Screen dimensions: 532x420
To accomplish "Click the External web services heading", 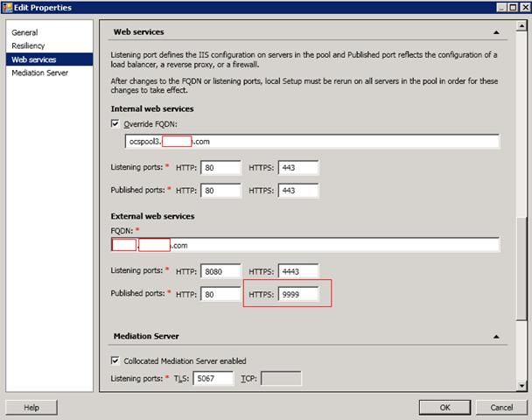I will pyautogui.click(x=152, y=216).
